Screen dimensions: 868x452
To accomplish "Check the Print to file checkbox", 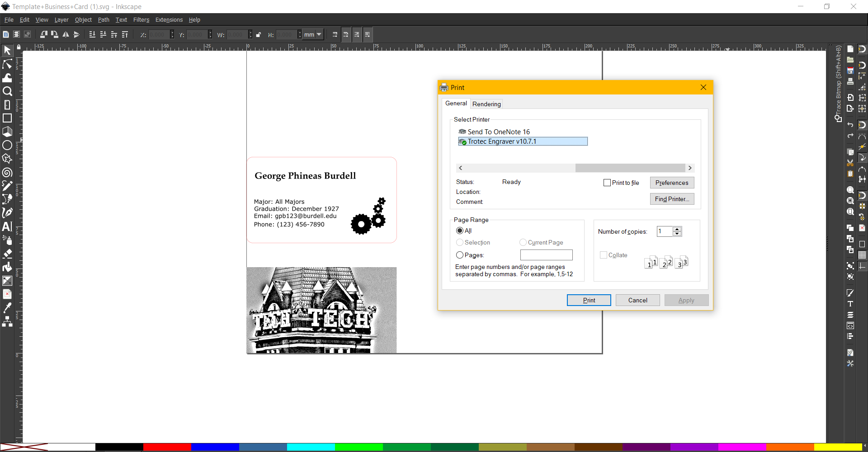I will pos(607,183).
